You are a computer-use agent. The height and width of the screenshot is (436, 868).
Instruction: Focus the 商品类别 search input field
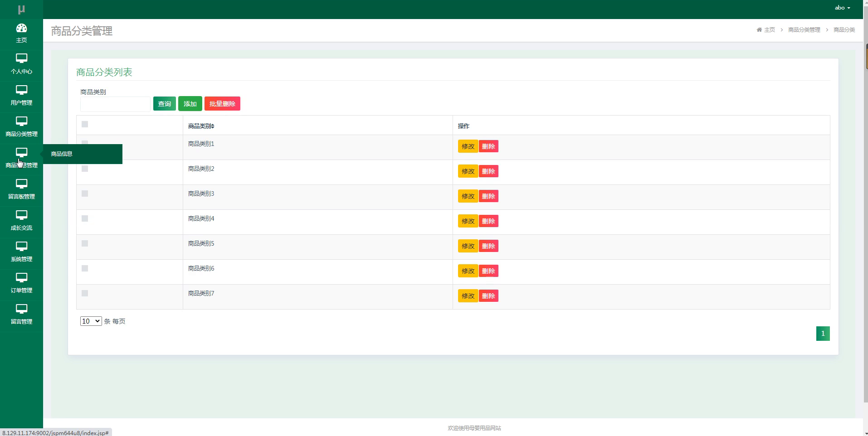[x=115, y=104]
